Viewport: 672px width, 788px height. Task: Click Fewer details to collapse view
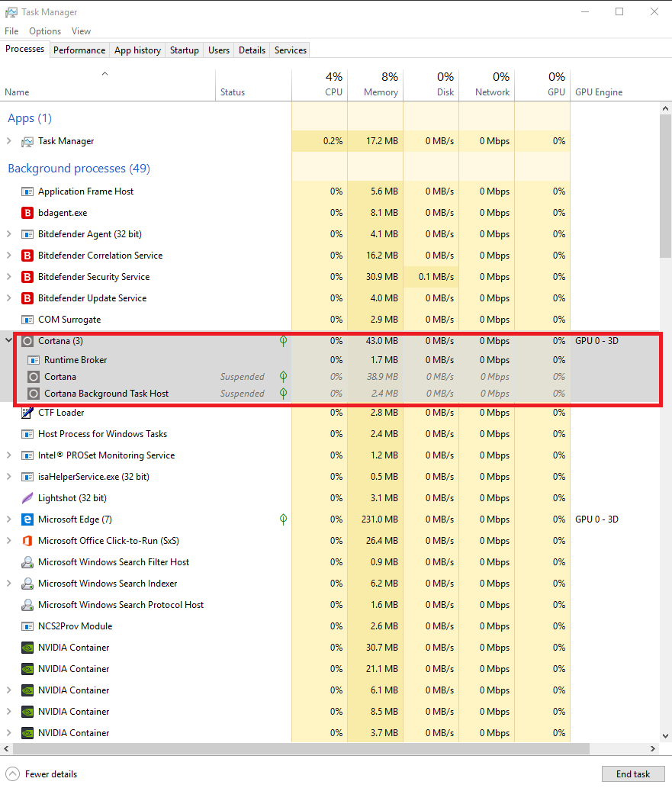coord(41,774)
